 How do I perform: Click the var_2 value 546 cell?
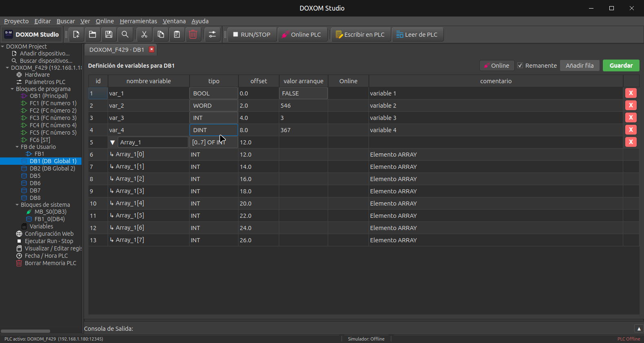tap(303, 106)
